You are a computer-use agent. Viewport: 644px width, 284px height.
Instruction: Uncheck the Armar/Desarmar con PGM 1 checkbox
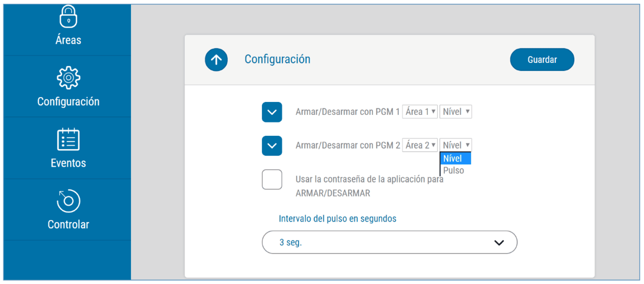pos(272,112)
